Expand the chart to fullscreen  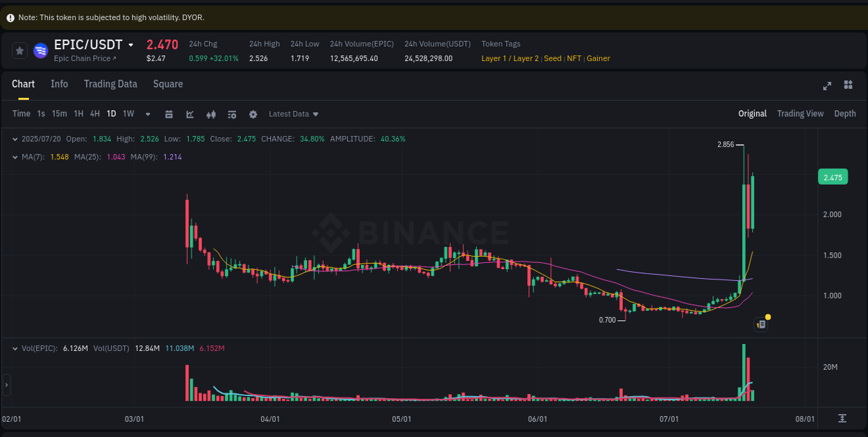pyautogui.click(x=827, y=85)
